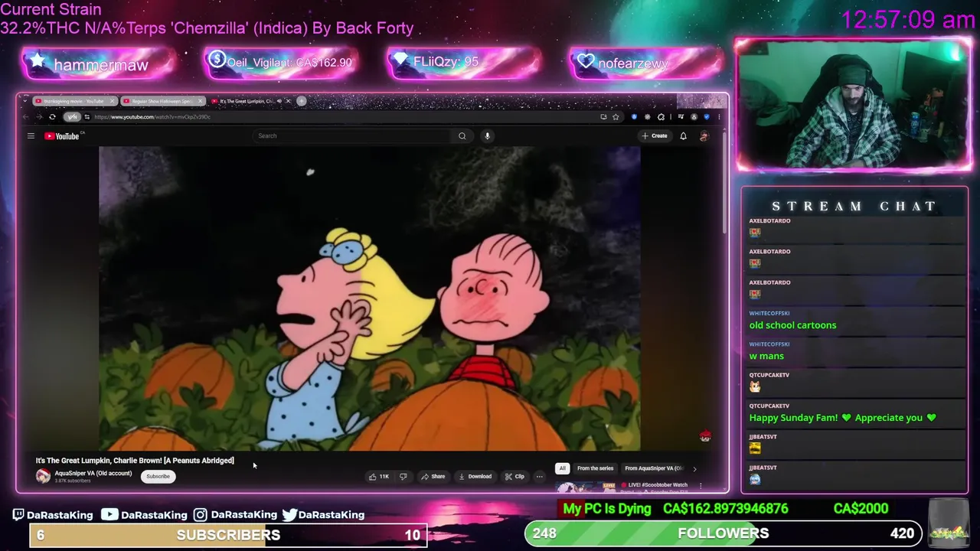The width and height of the screenshot is (980, 551).
Task: Click Clip button under video
Action: click(514, 476)
